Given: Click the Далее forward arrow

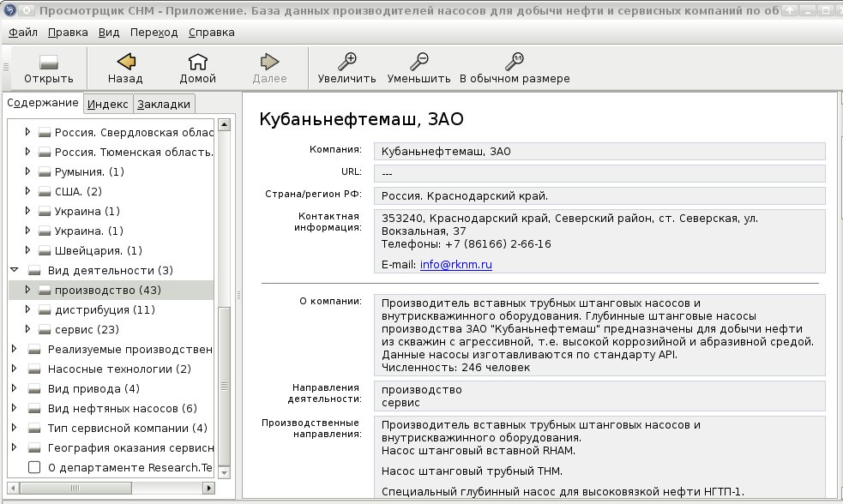Looking at the screenshot, I should (x=269, y=69).
